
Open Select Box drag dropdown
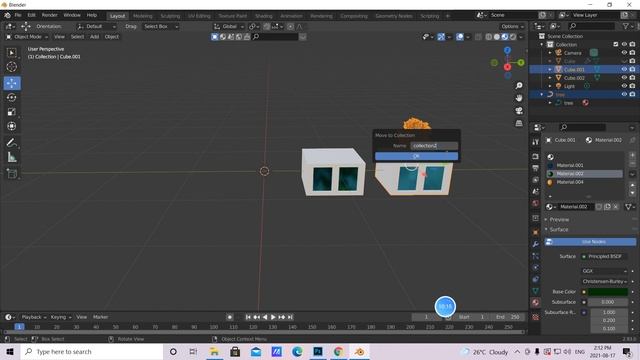(x=161, y=27)
